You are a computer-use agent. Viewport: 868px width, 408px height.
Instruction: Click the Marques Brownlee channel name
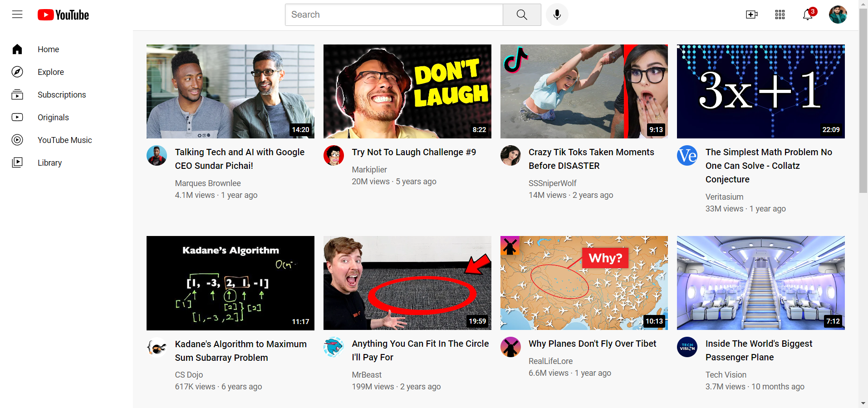[x=208, y=183]
